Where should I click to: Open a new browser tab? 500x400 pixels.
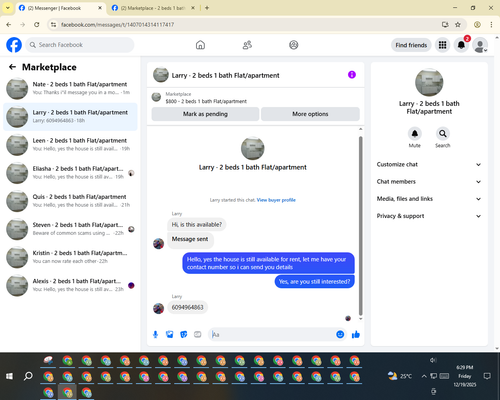(207, 8)
